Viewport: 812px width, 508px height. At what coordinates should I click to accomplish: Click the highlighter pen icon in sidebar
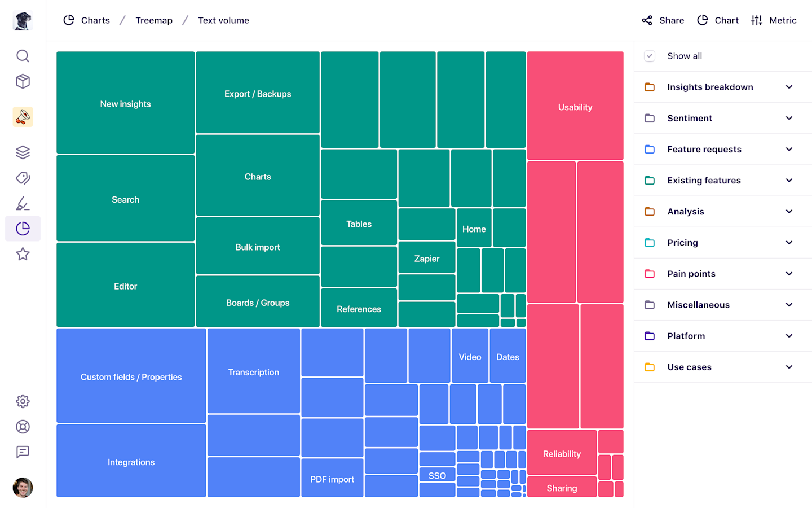(23, 203)
